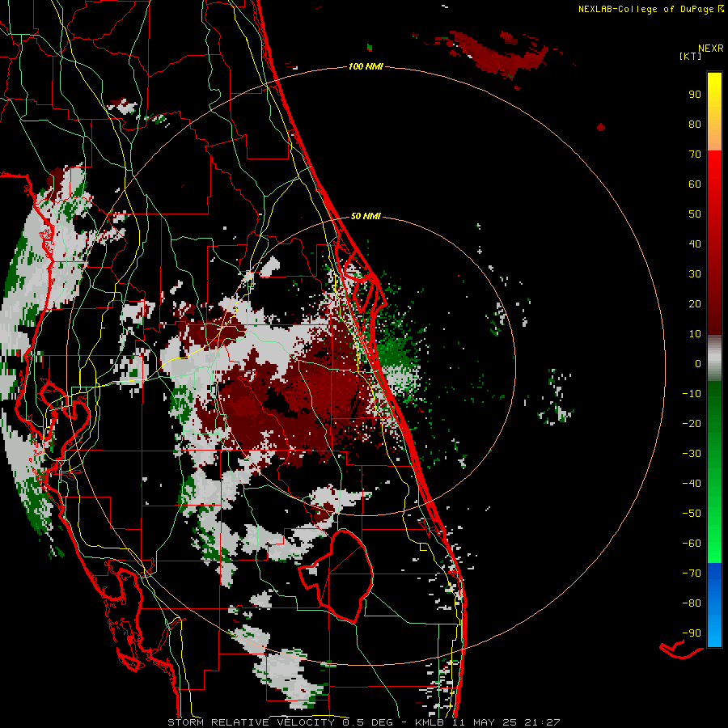Select the positive 40 scale value
The image size is (728, 728).
tap(695, 244)
